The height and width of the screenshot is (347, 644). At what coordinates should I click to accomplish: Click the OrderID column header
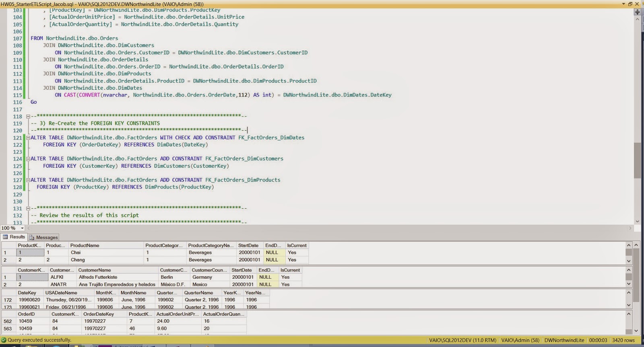[x=33, y=314]
